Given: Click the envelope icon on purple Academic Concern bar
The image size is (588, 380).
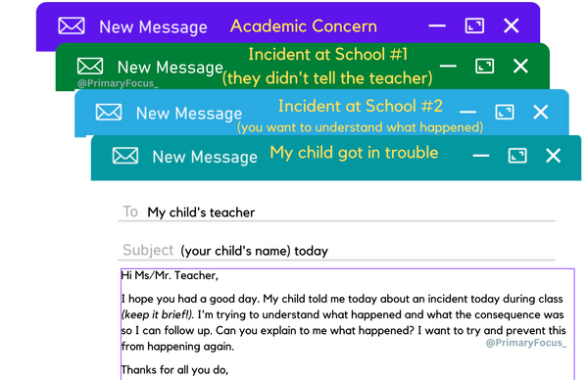Looking at the screenshot, I should point(72,25).
